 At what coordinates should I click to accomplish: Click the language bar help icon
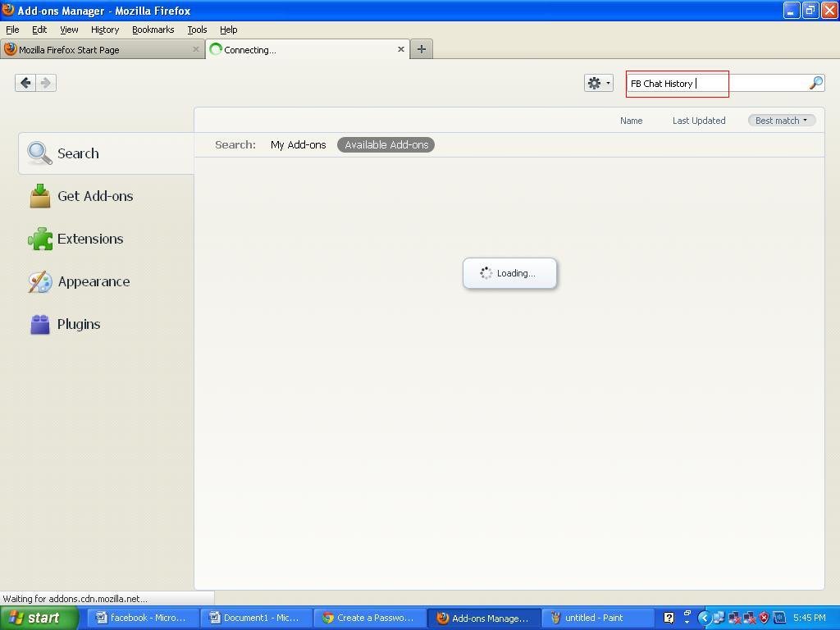669,619
